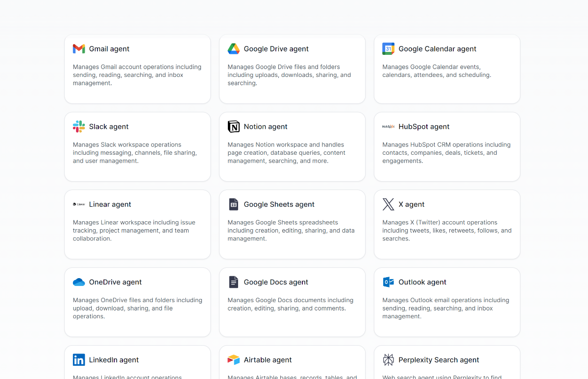Click the LinkedIn logo icon
The height and width of the screenshot is (379, 588).
click(x=79, y=360)
